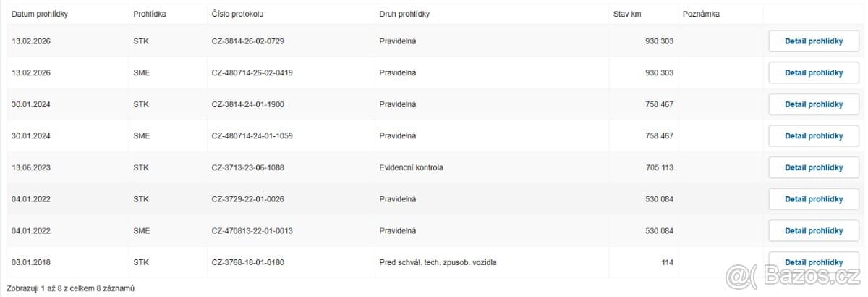The width and height of the screenshot is (868, 297).
Task: Open Detail prohlídky for protocol CZ-480714-24-01-1059
Action: (814, 136)
